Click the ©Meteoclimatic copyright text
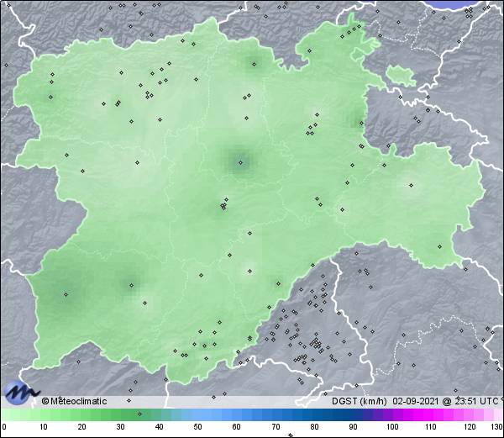 pos(74,401)
